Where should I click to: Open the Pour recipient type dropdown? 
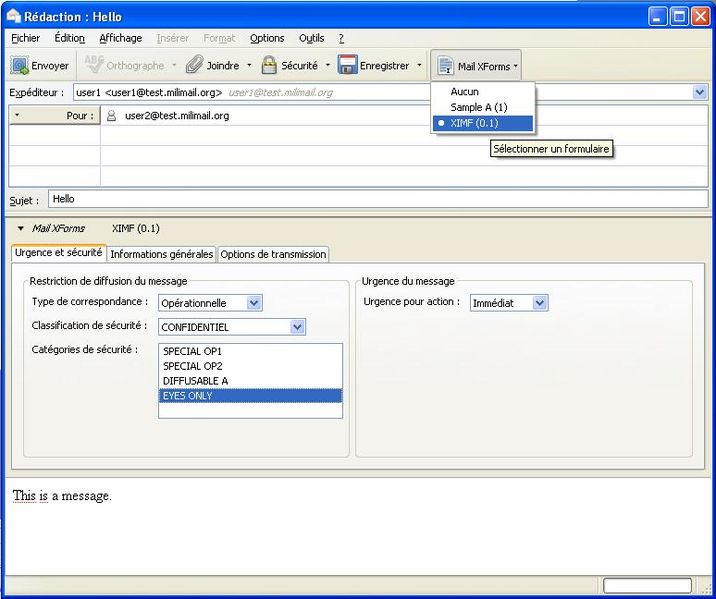click(55, 116)
